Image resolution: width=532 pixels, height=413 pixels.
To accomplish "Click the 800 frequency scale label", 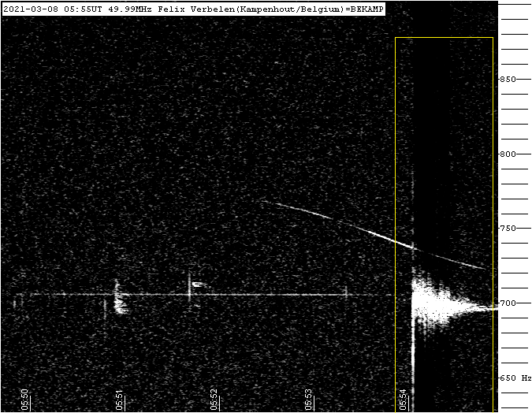I will point(508,154).
